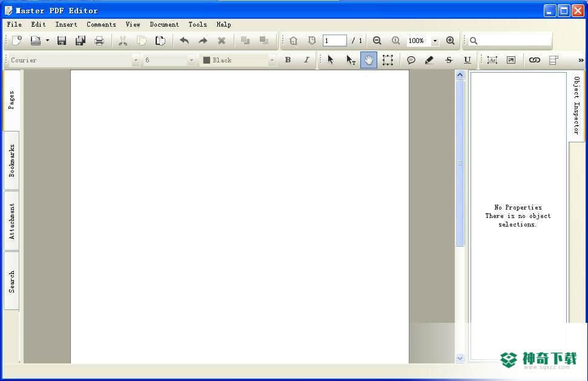Image resolution: width=588 pixels, height=381 pixels.
Task: Switch to the Bookmarks side tab
Action: pos(12,161)
